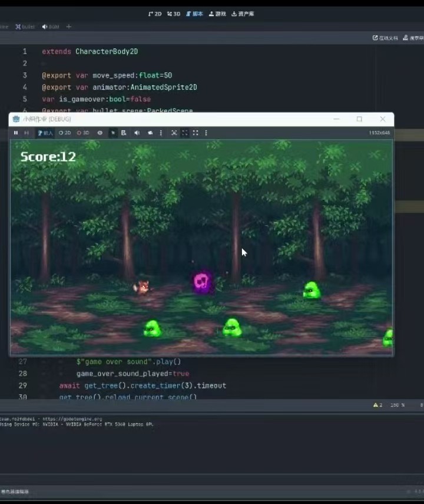Viewport: 424px width, 504px height.
Task: Open the Online Docs link
Action: coord(385,38)
